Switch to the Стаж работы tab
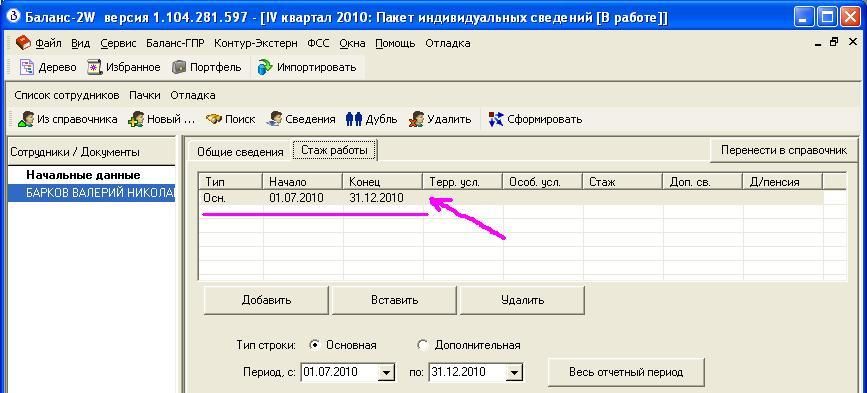 pyautogui.click(x=335, y=150)
